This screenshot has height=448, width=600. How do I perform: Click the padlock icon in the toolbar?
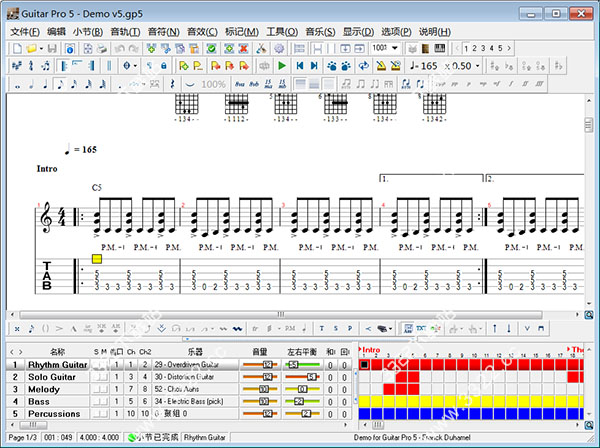click(164, 66)
